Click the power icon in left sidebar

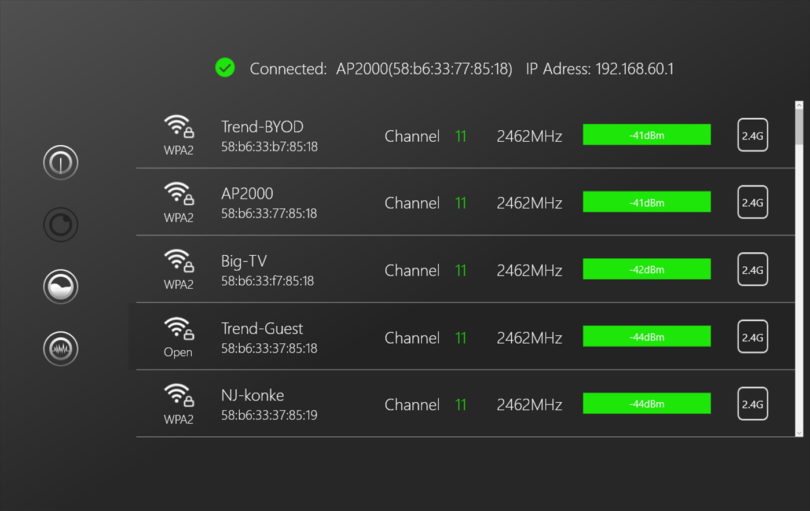pos(61,162)
